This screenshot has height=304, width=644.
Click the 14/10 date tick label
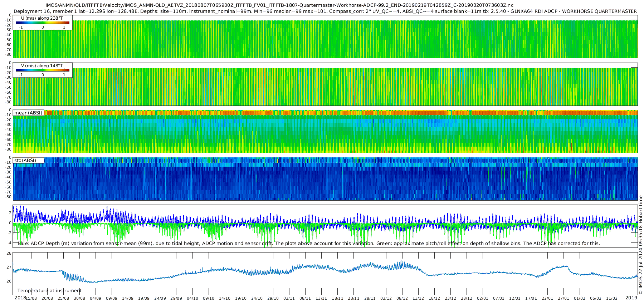pyautogui.click(x=225, y=298)
